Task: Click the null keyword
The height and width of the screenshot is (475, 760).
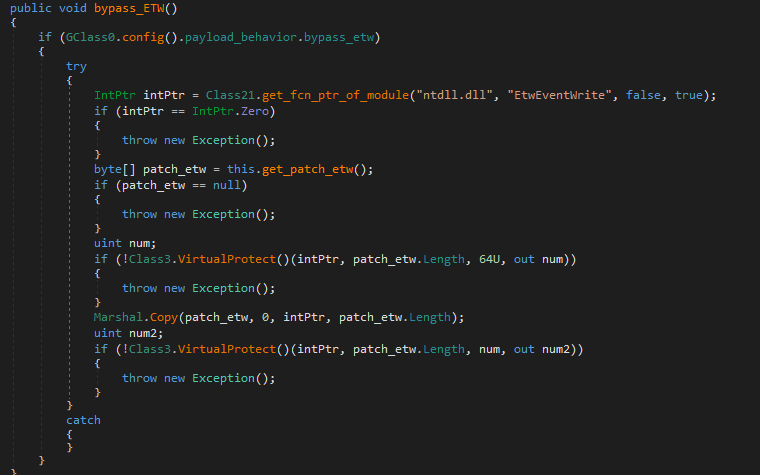Action: [x=226, y=185]
